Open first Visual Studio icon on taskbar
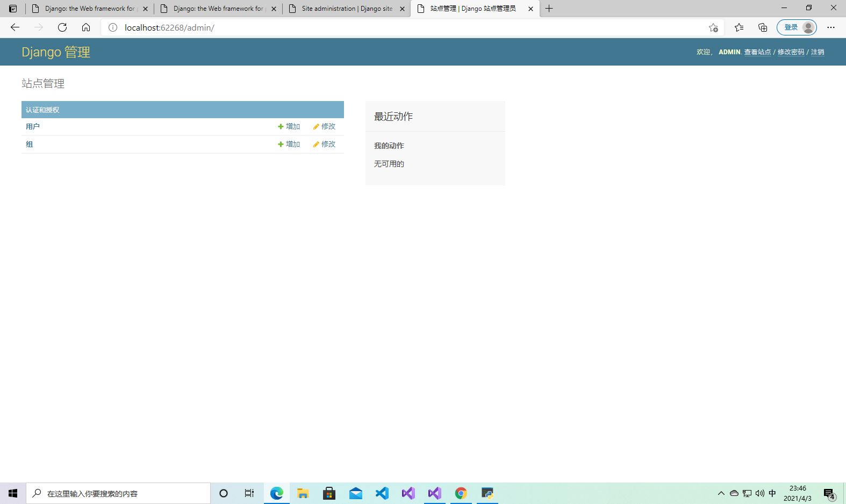This screenshot has width=846, height=504. [x=408, y=493]
